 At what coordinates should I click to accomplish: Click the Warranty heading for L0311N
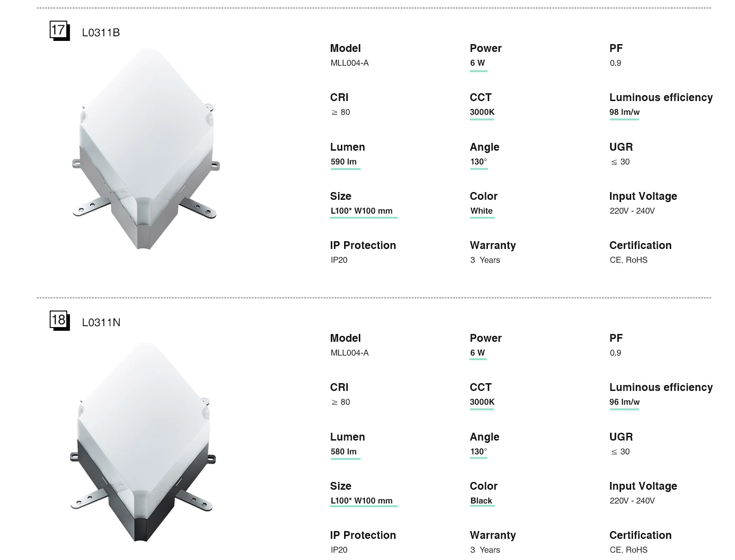[x=492, y=535]
